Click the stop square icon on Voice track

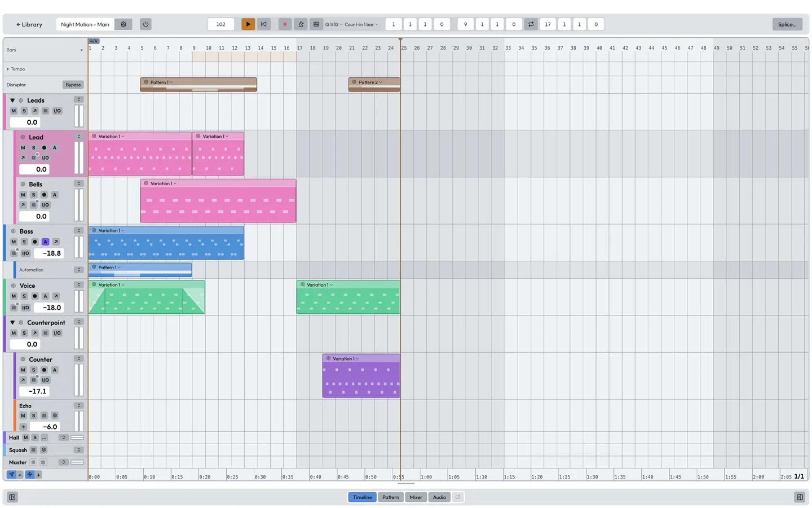pos(14,308)
